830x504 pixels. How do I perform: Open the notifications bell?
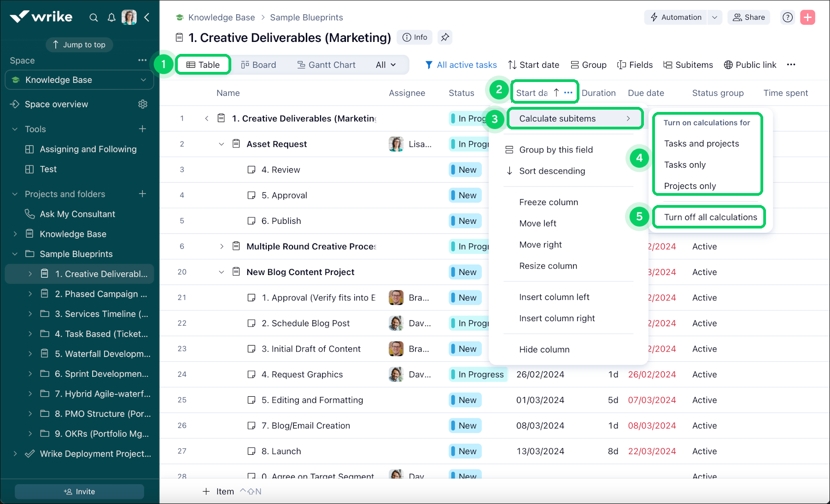[111, 18]
